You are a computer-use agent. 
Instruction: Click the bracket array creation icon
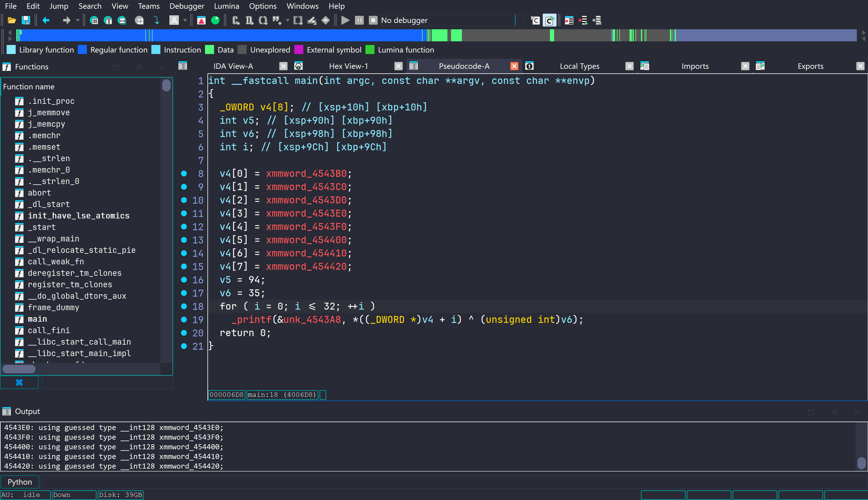tap(298, 21)
